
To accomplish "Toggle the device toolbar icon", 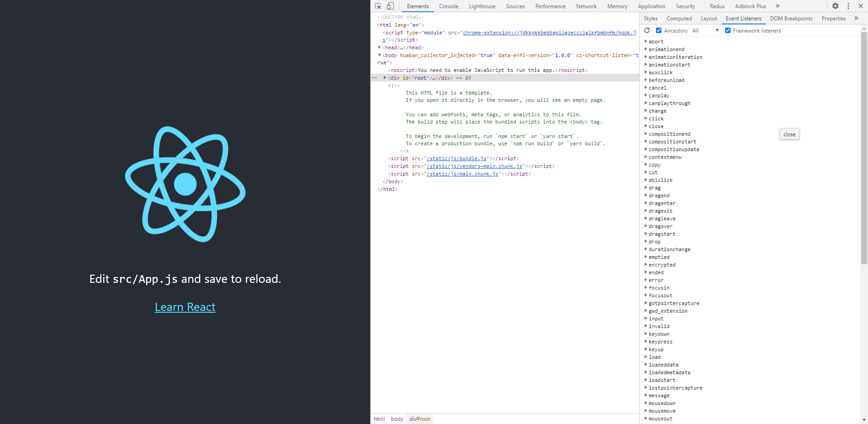I will [x=390, y=6].
